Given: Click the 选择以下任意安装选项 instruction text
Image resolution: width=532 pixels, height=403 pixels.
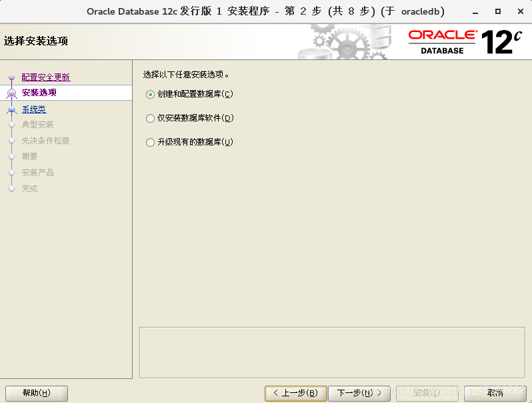Looking at the screenshot, I should [186, 74].
